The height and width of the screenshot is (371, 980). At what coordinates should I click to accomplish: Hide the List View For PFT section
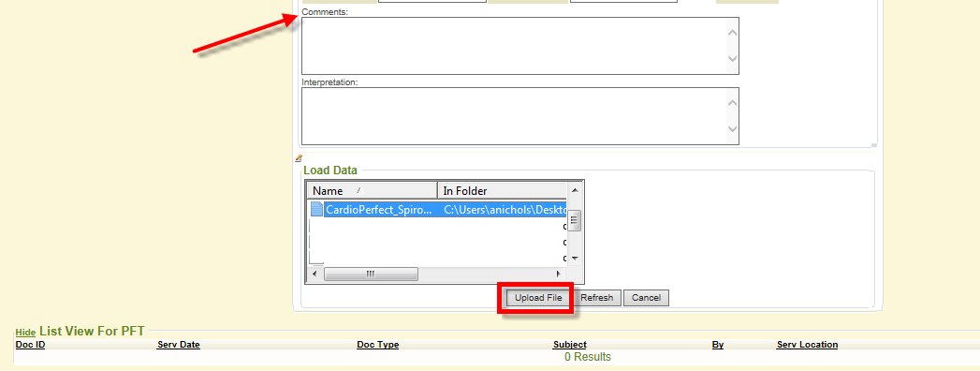click(x=25, y=333)
